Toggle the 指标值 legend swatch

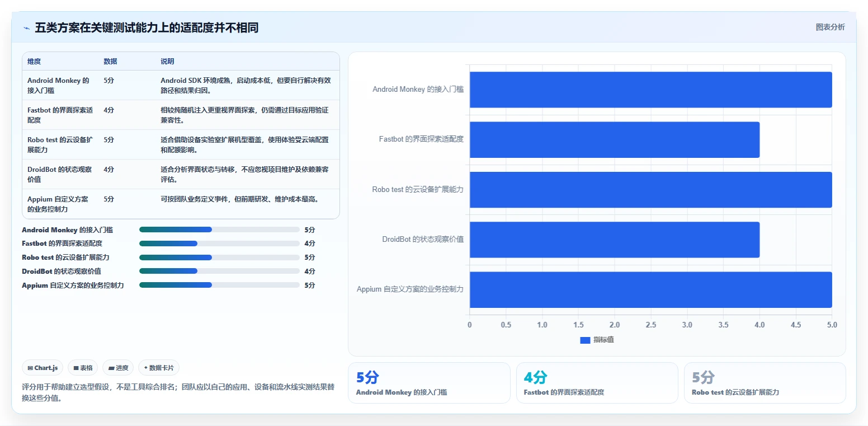585,340
